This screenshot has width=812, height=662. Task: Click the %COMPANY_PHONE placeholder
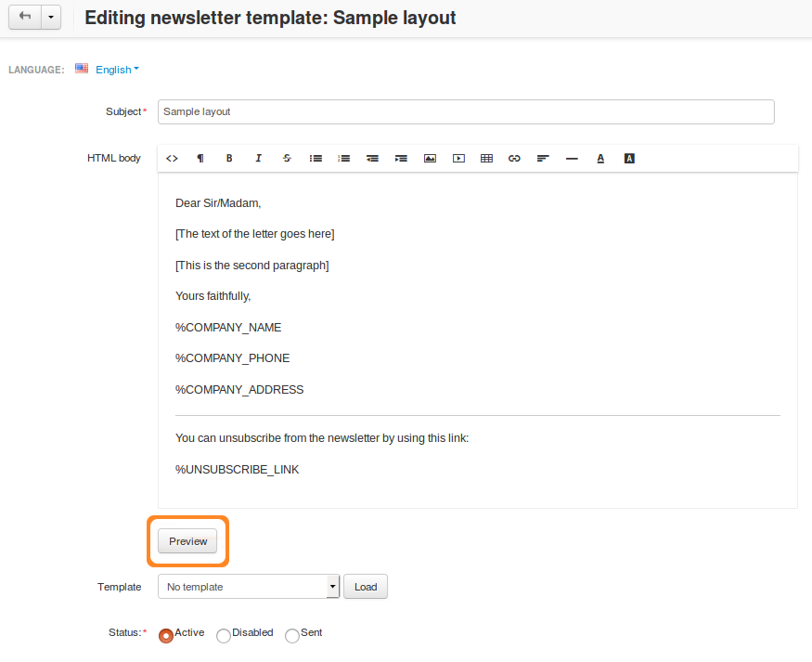233,358
